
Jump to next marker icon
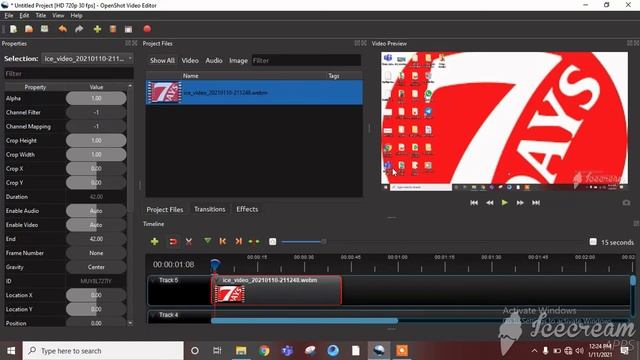pyautogui.click(x=239, y=242)
